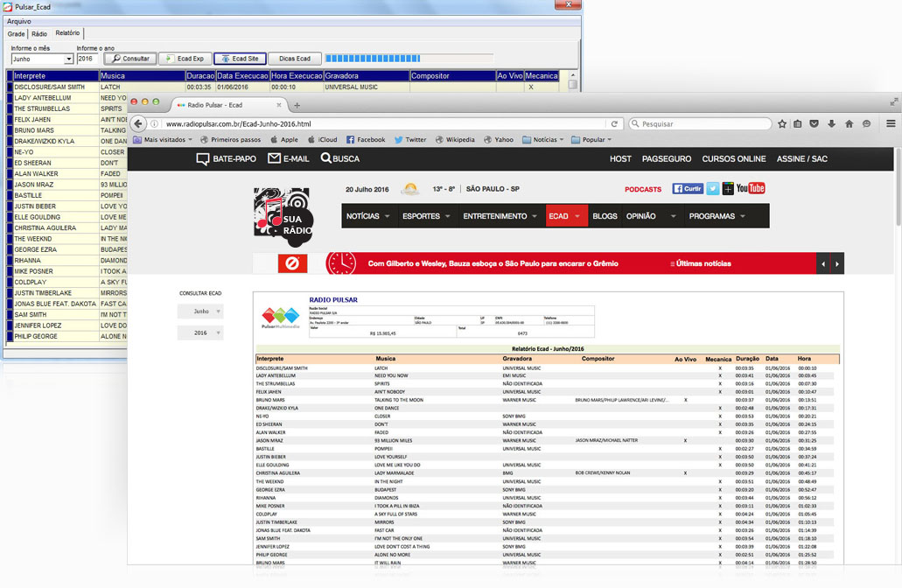Expand the ESPORTES site menu
The image size is (902, 588).
click(x=426, y=216)
